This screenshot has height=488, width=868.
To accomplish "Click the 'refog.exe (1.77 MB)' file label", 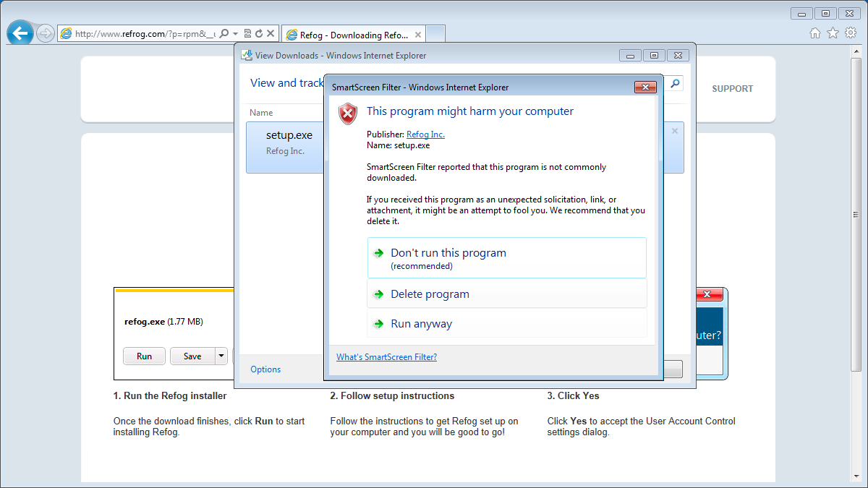I will 163,322.
